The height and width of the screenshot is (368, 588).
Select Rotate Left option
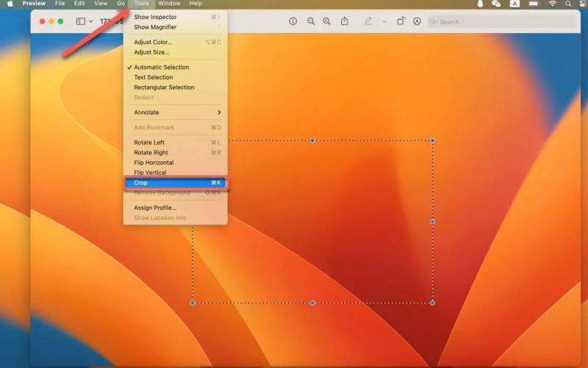point(149,142)
